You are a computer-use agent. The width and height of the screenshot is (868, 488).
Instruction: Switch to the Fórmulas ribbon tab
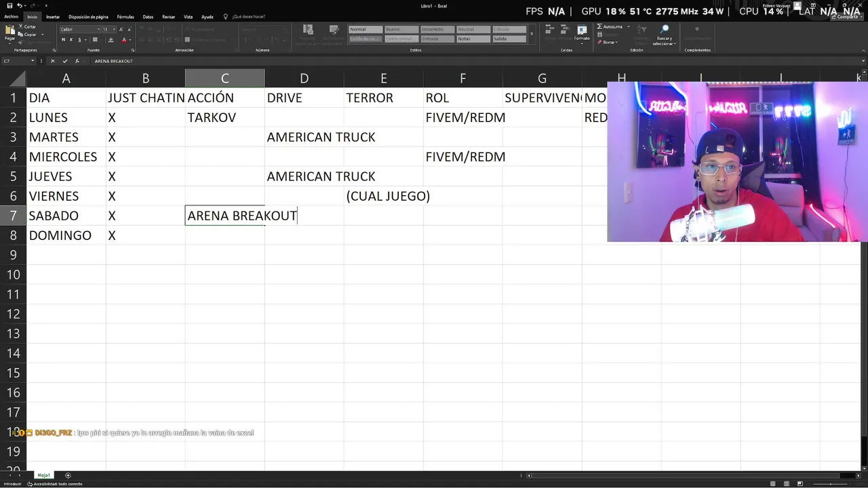click(x=125, y=17)
